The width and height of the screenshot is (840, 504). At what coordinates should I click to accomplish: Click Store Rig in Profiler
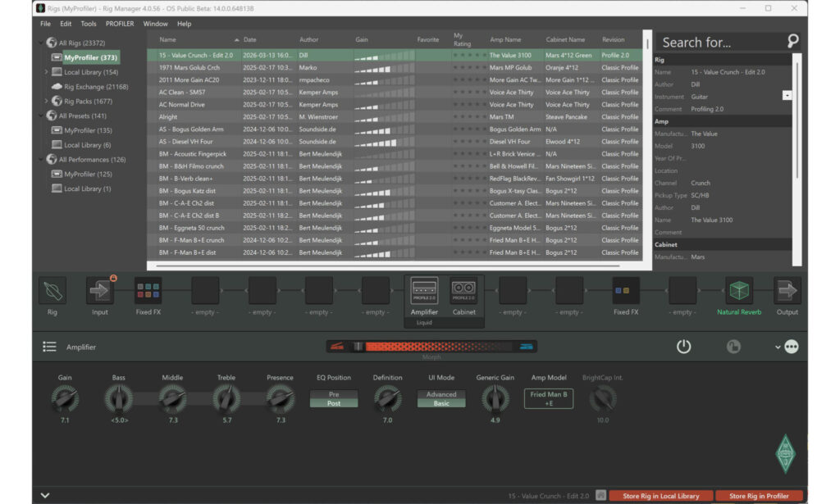759,496
